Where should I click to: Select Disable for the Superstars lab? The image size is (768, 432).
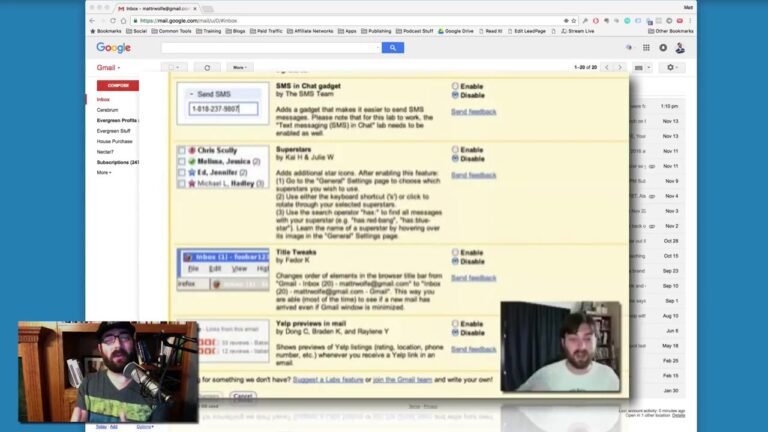(455, 158)
